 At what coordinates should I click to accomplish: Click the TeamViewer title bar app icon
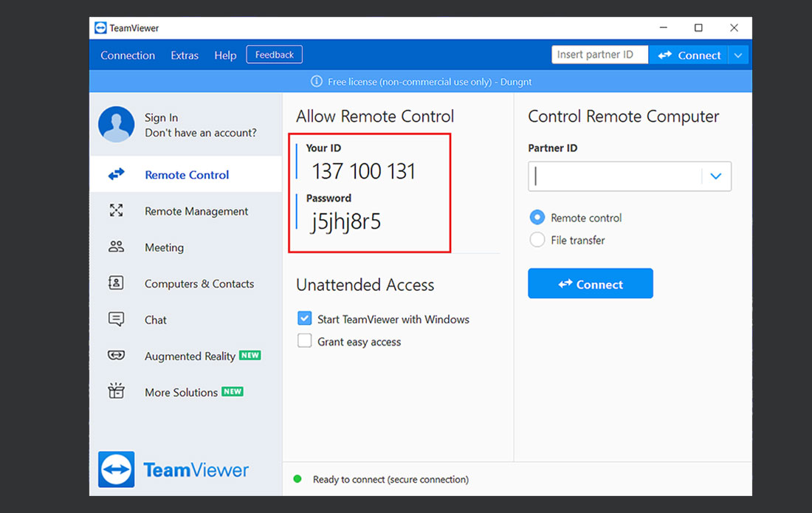100,28
